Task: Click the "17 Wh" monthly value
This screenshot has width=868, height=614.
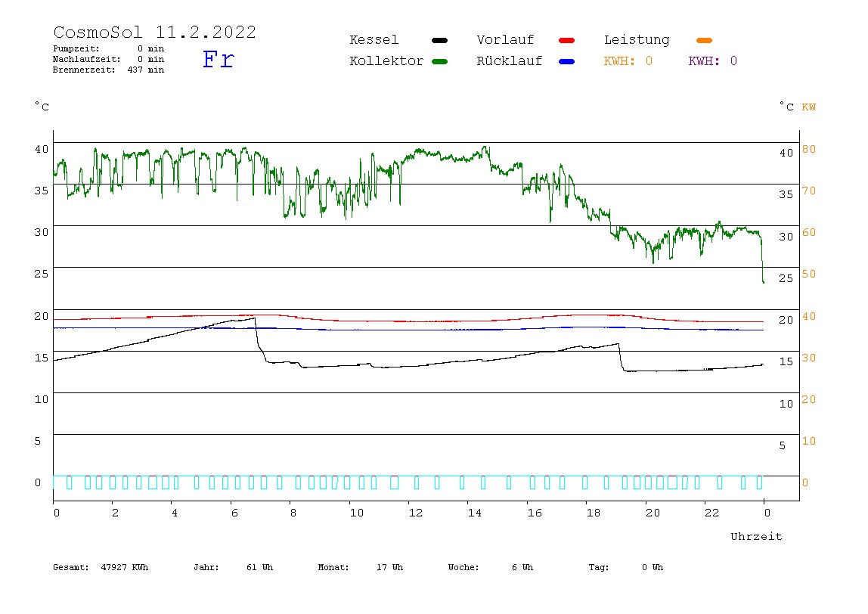Action: pos(389,567)
